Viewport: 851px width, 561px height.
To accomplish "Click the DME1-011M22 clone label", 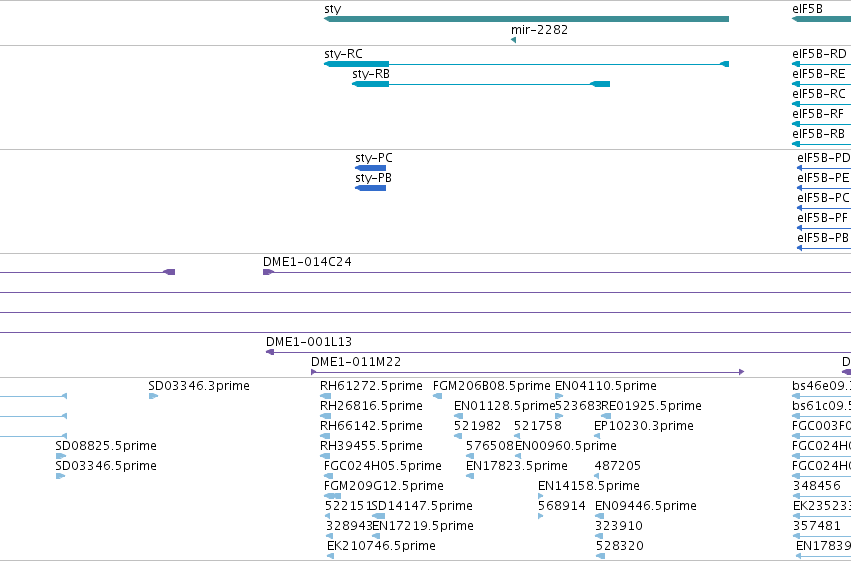I will pos(355,362).
